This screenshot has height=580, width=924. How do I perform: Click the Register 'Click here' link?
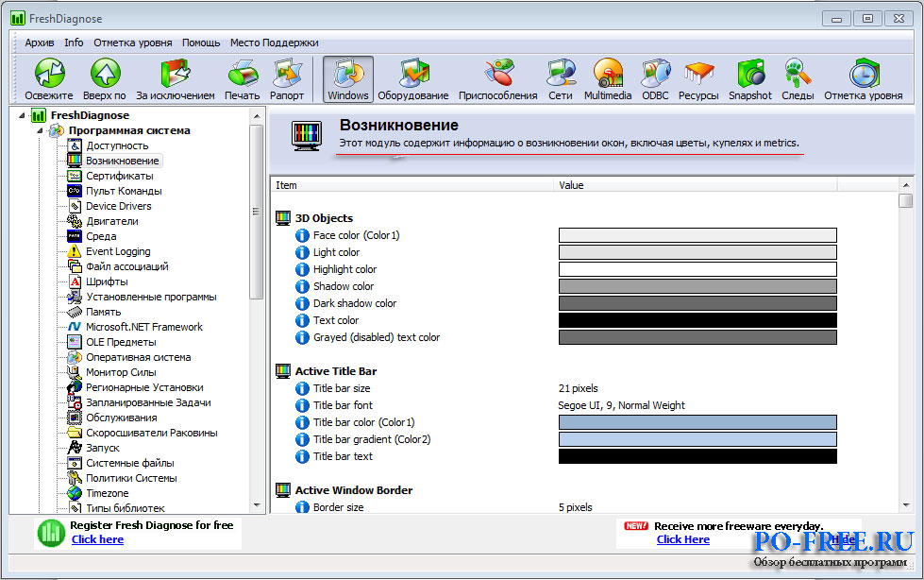[x=98, y=539]
